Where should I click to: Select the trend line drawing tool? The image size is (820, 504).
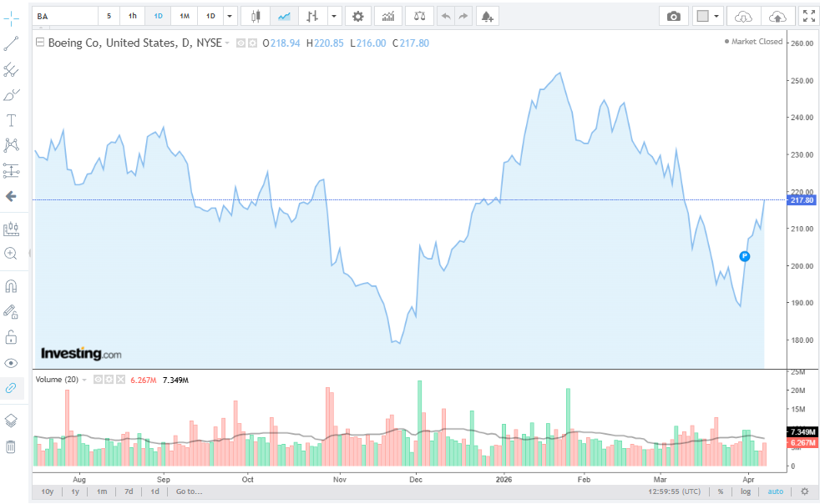tap(11, 44)
